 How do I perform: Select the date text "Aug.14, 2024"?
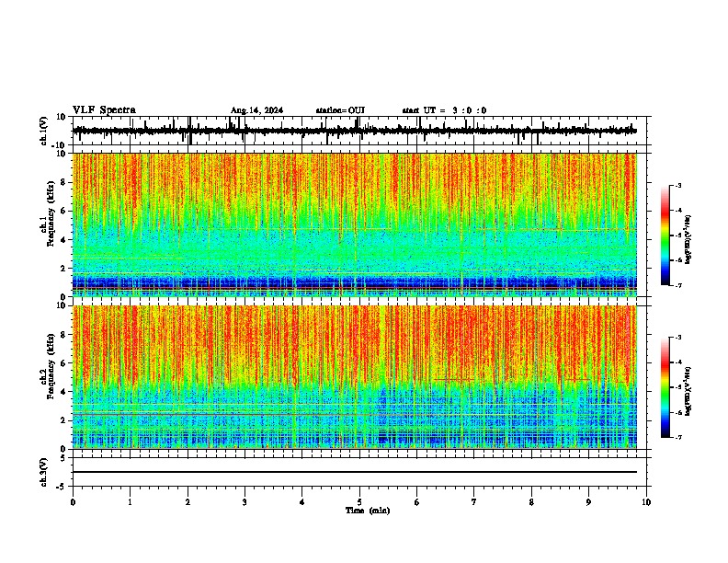click(x=256, y=110)
